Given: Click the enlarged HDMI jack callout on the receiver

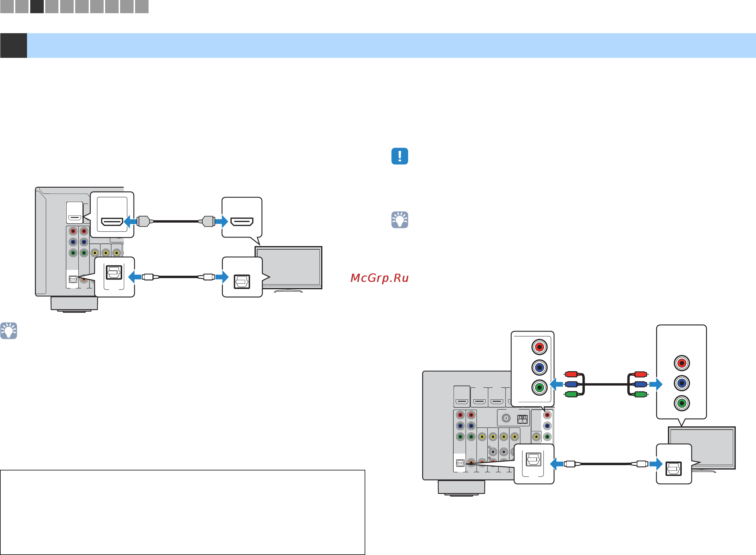Looking at the screenshot, I should pyautogui.click(x=112, y=215).
